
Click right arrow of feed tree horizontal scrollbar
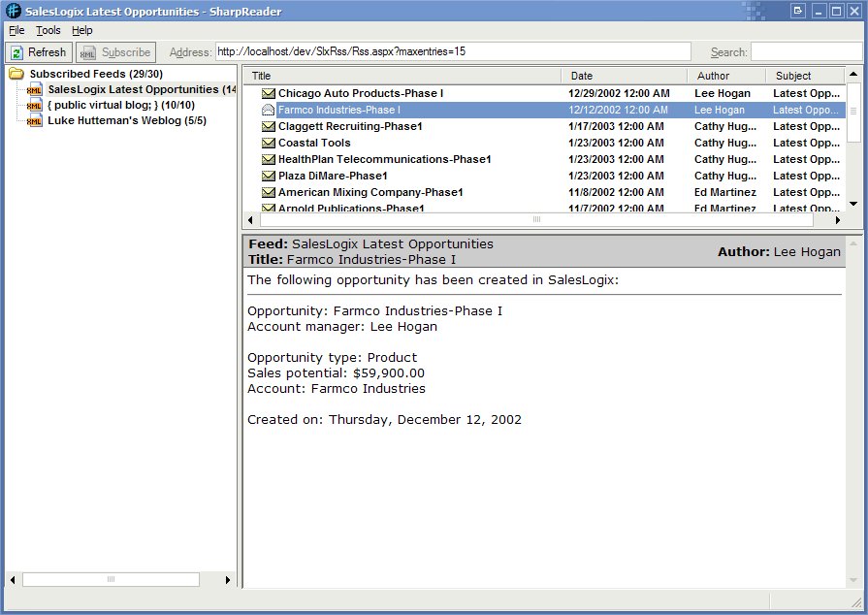coord(228,579)
